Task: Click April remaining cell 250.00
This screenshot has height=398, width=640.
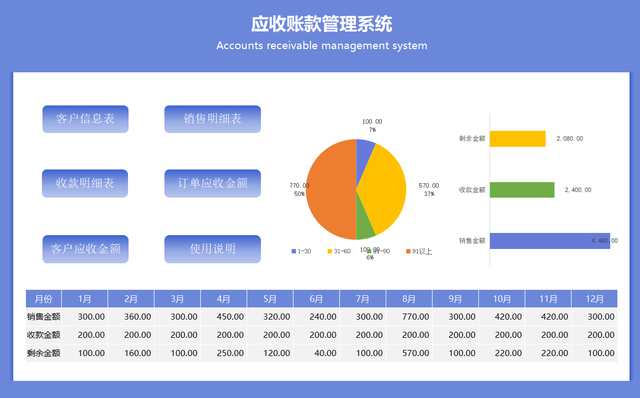Action: coord(224,353)
